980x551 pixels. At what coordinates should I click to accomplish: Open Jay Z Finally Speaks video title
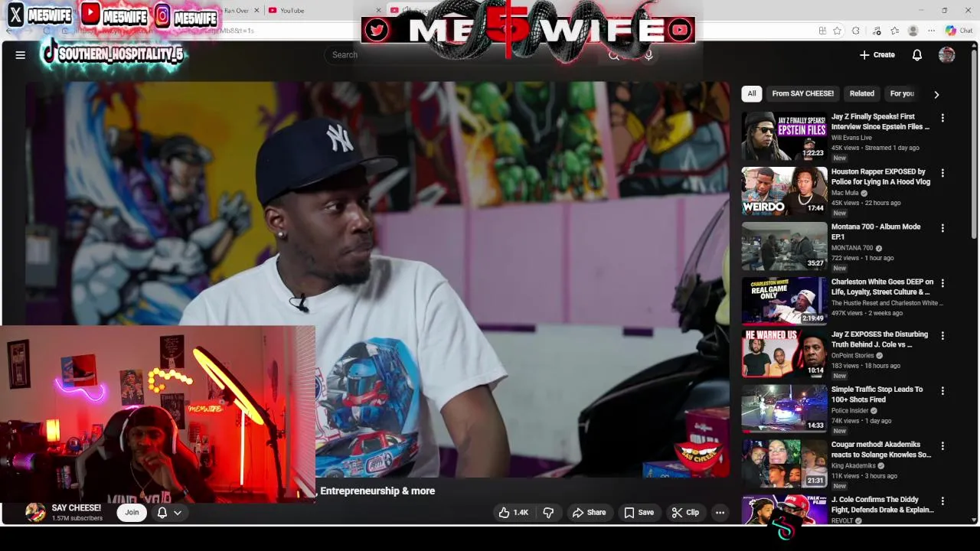pos(880,122)
